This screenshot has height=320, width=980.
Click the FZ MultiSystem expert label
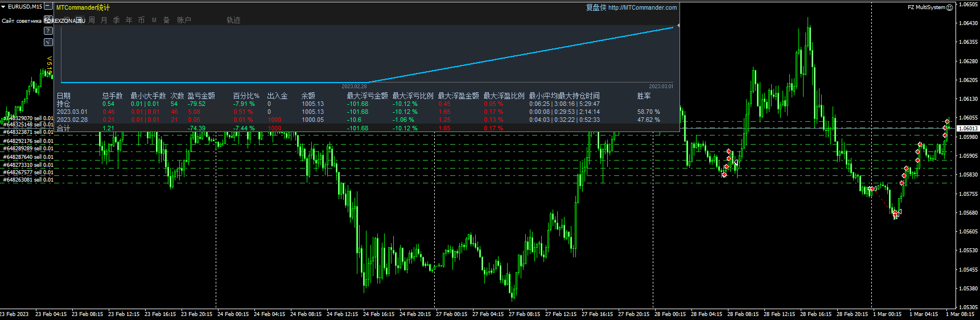[x=926, y=7]
